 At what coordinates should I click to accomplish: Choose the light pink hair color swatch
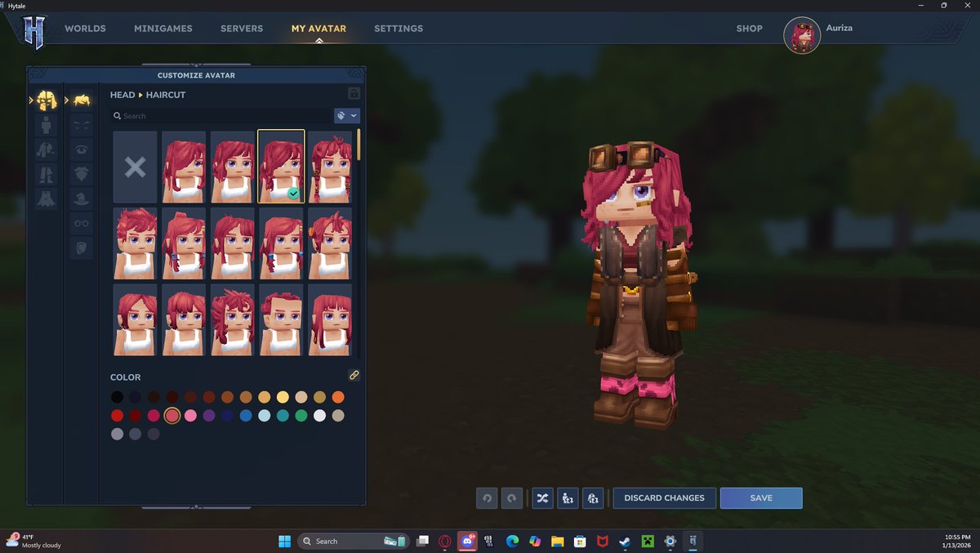click(x=190, y=416)
